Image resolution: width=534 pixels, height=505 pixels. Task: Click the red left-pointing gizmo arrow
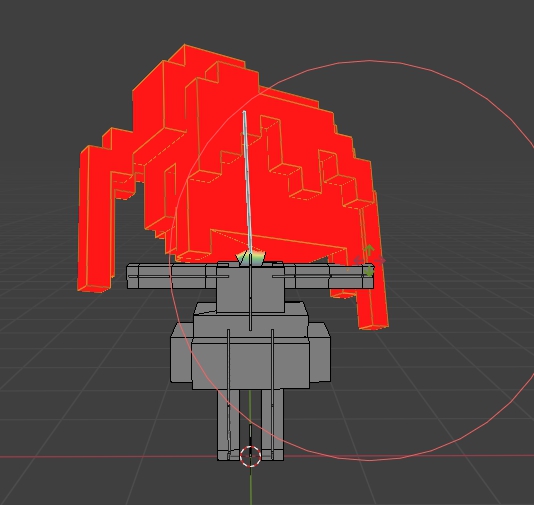(358, 261)
